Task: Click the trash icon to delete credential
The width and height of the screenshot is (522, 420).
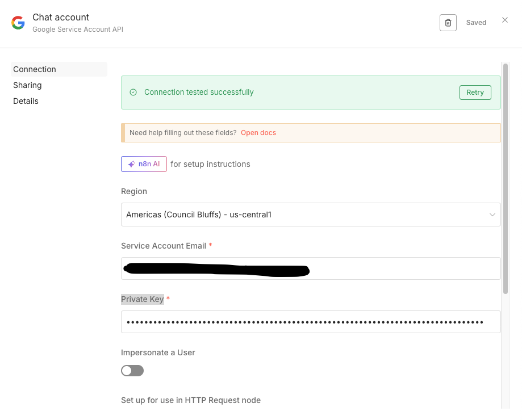Action: pos(448,23)
